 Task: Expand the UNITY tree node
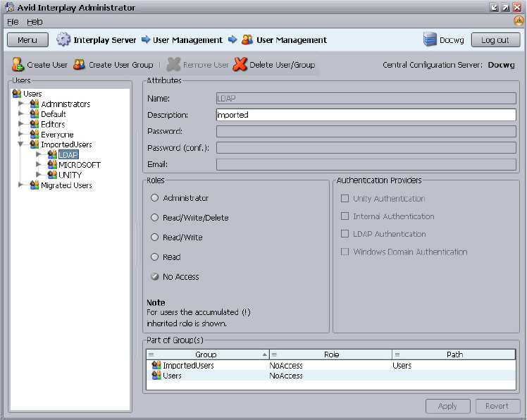click(39, 175)
